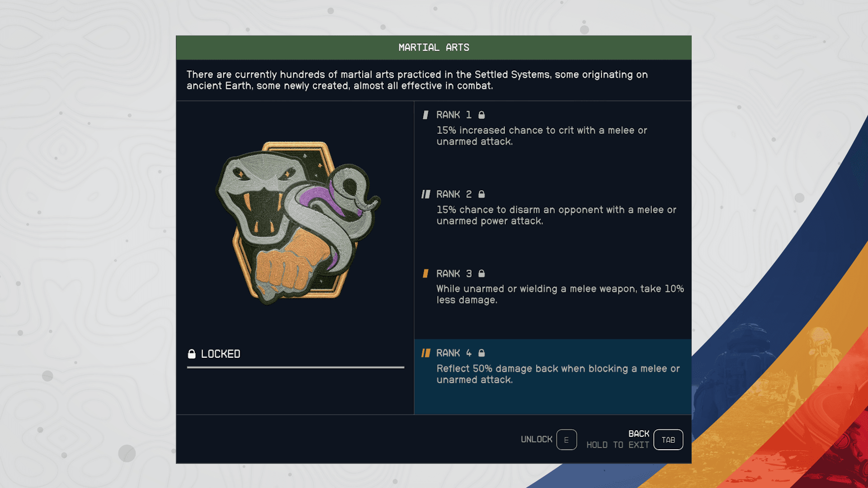Click the UNLOCK label
This screenshot has height=488, width=868.
536,440
